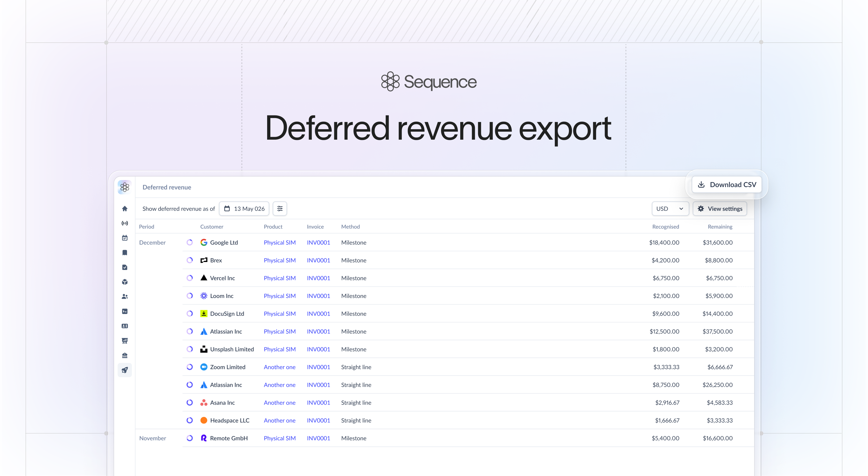Open Another one product for Zoom Limited
The image size is (868, 476).
coord(280,367)
